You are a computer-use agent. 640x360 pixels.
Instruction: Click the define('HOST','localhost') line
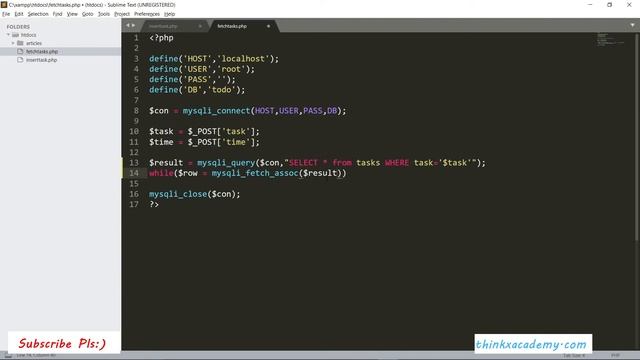click(x=214, y=59)
